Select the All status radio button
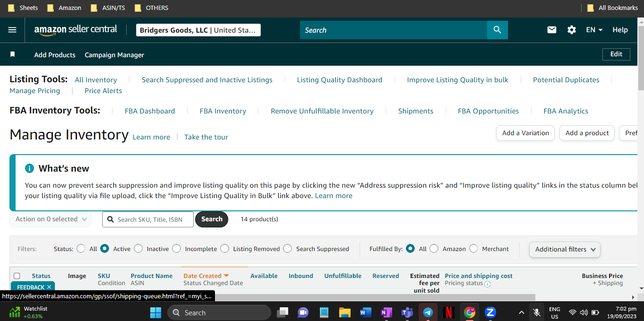Image resolution: width=644 pixels, height=321 pixels. coord(81,249)
